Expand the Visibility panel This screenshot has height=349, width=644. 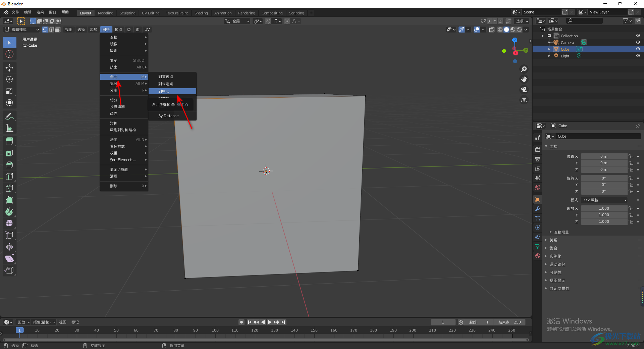click(x=555, y=272)
